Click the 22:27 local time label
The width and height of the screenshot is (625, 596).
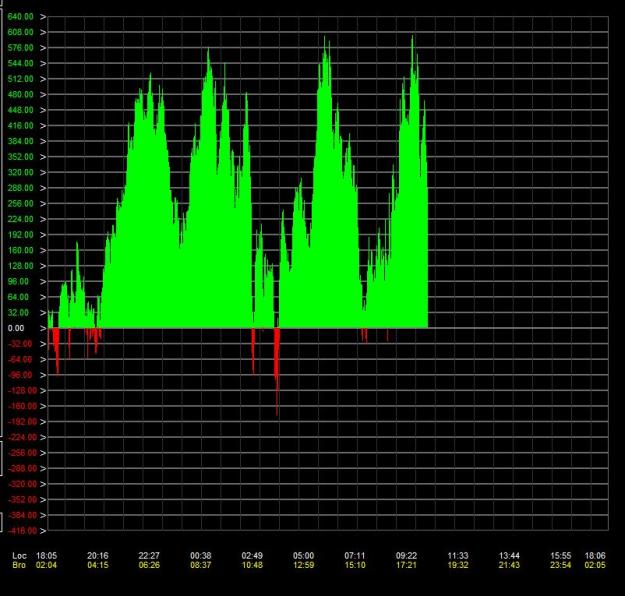click(x=149, y=555)
